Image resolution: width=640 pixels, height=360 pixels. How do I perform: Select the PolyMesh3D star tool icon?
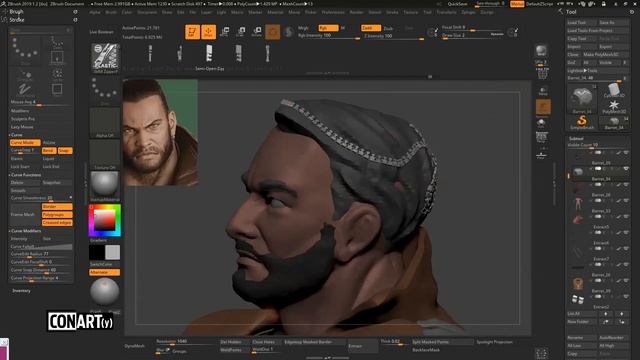614,107
